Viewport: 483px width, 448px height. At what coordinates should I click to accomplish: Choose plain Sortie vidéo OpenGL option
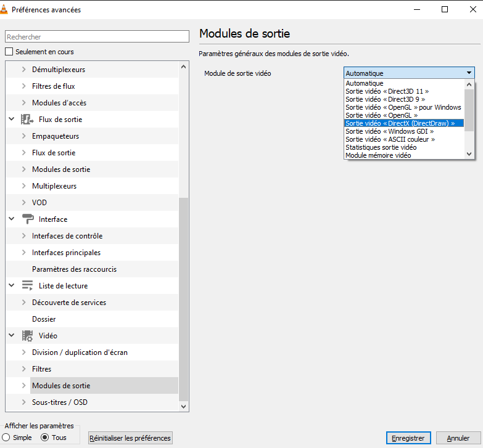pos(403,115)
